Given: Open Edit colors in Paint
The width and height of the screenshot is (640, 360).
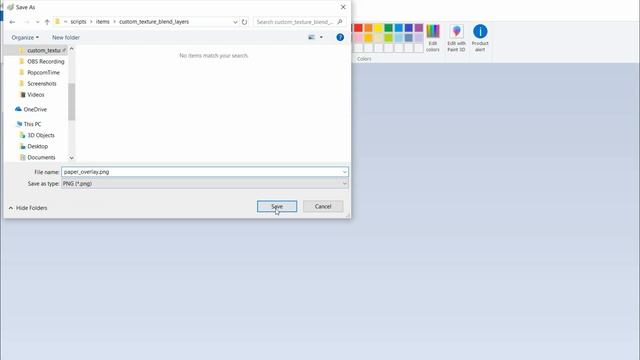Looking at the screenshot, I should pyautogui.click(x=433, y=38).
